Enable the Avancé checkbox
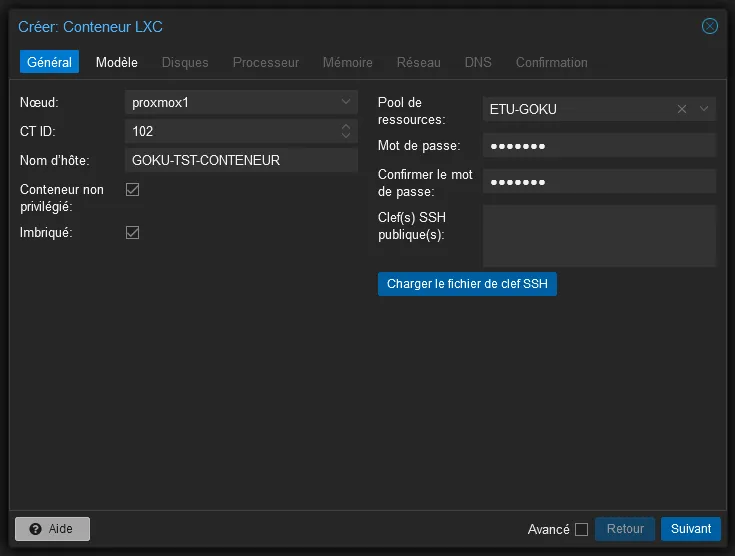735x556 pixels. coord(581,529)
